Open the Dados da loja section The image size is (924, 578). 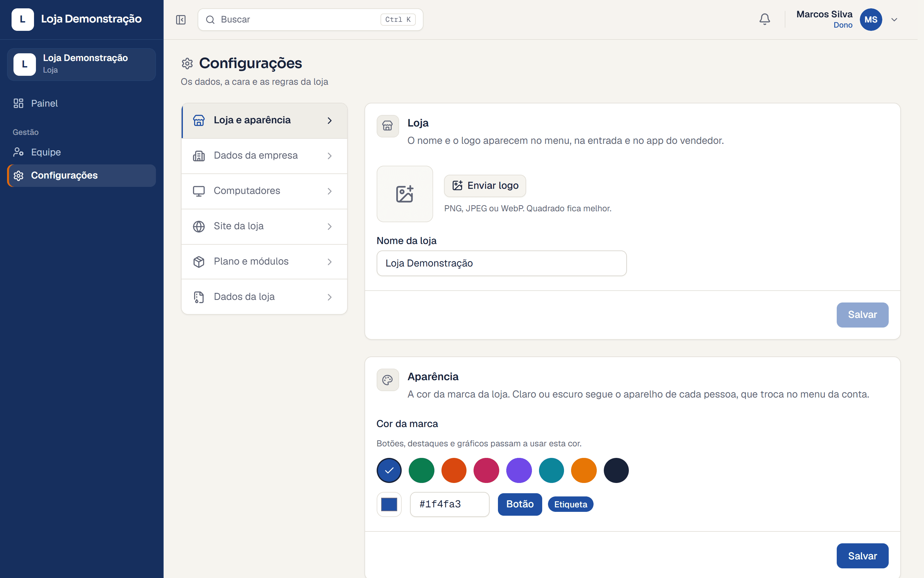click(x=264, y=297)
